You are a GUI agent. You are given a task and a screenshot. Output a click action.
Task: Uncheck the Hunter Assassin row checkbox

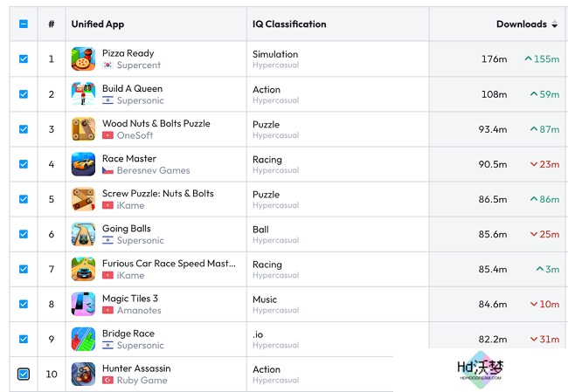24,374
